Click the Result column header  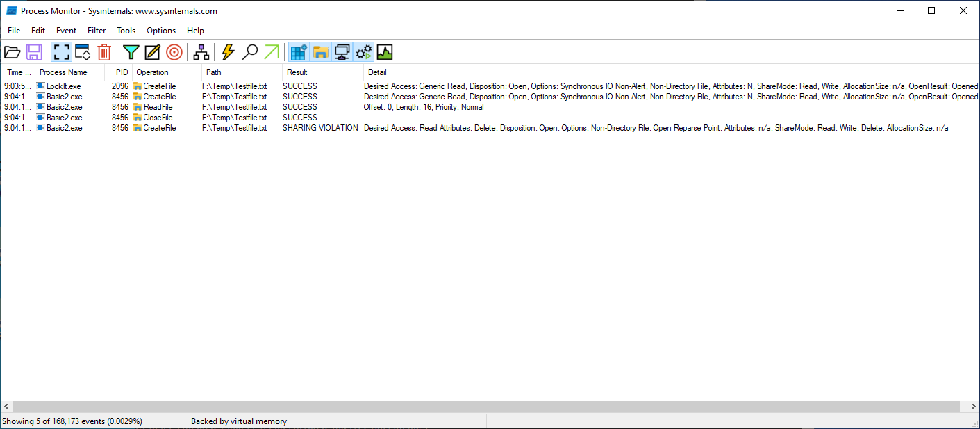pyautogui.click(x=323, y=72)
